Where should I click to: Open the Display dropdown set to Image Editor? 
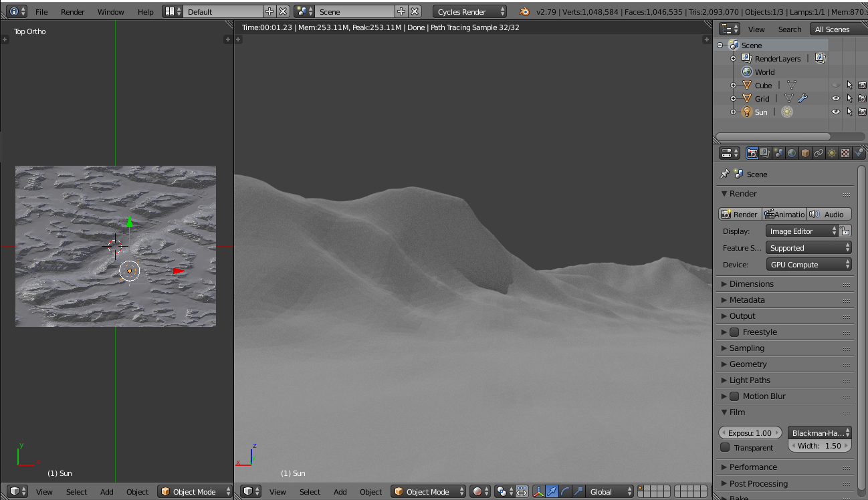[802, 231]
